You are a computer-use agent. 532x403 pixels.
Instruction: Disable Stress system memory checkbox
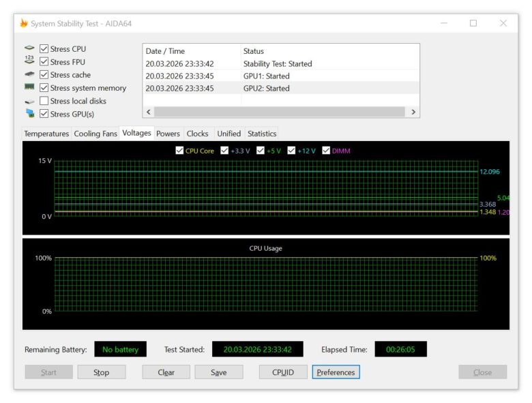(x=44, y=88)
